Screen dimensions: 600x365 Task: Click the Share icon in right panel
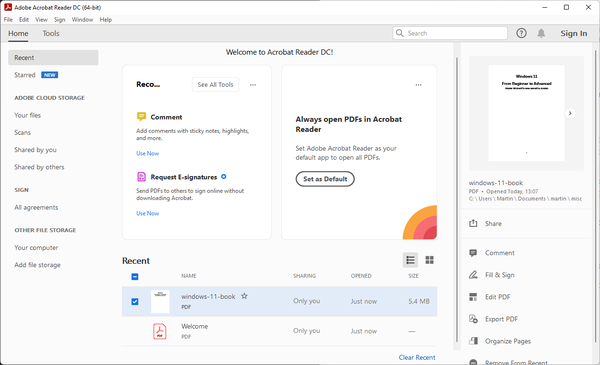[473, 223]
